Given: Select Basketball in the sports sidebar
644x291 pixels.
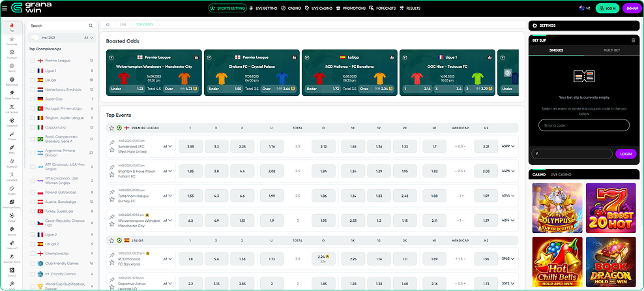Looking at the screenshot, I should 12,82.
